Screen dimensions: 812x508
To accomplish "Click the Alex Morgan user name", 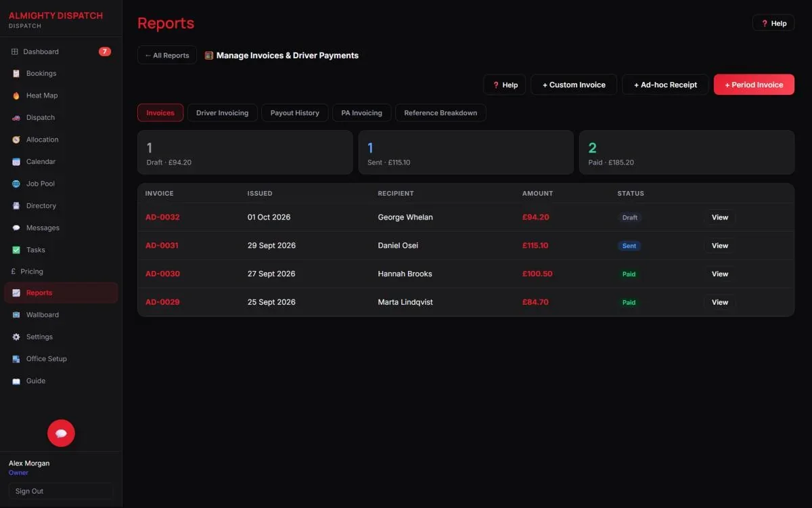I will pos(29,463).
